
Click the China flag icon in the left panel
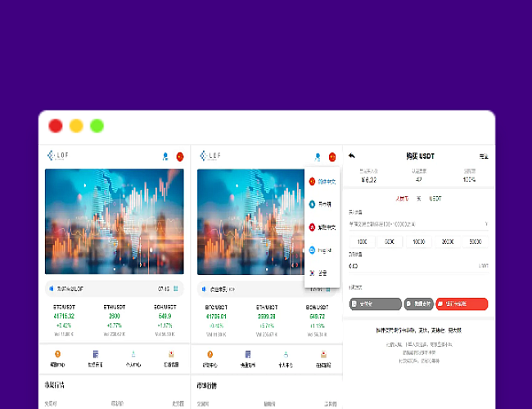pos(180,155)
